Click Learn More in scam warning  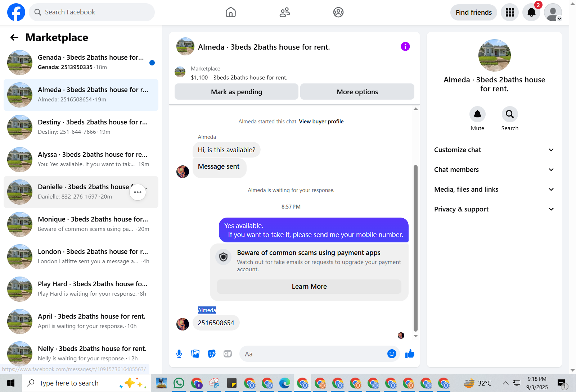point(309,287)
